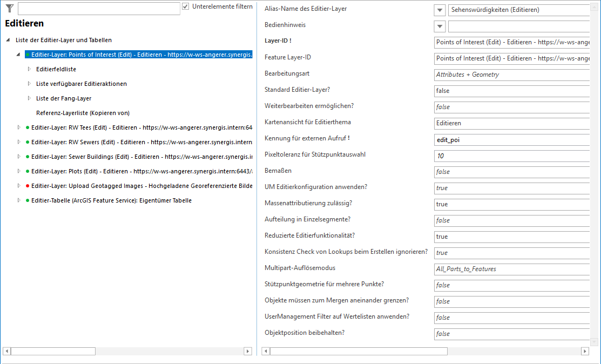Click left tree panel horizontal scrollbar thumb

tap(53, 351)
